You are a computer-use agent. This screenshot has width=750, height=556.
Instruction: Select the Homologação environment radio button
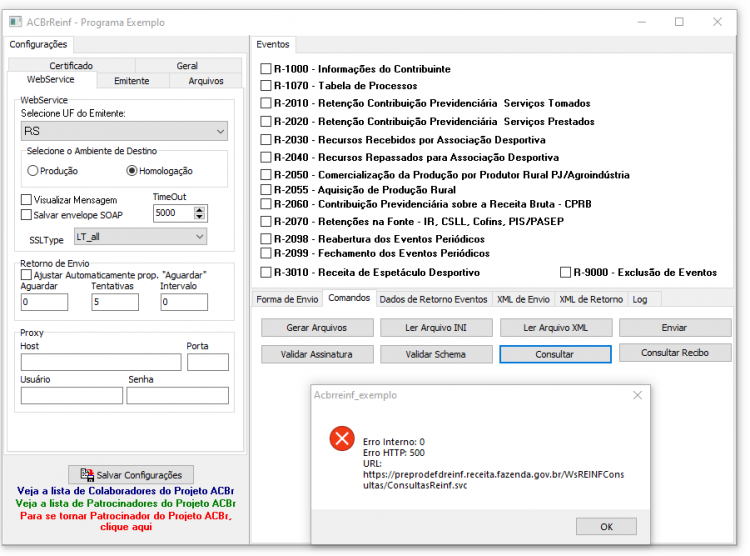(132, 171)
